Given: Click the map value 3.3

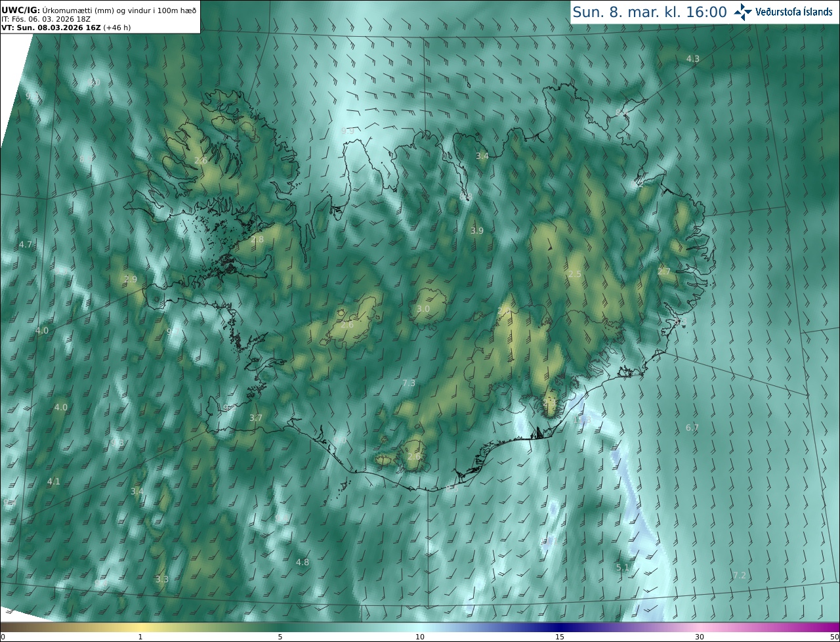Looking at the screenshot, I should (x=162, y=579).
